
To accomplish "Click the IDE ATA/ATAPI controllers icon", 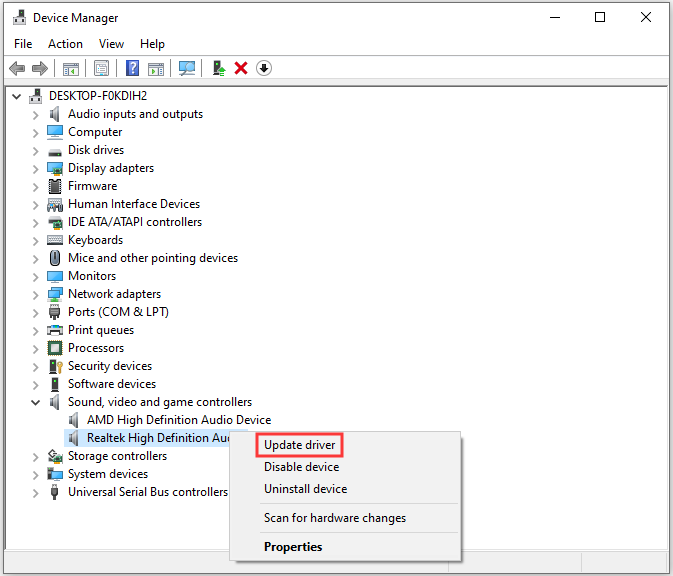I will click(55, 222).
